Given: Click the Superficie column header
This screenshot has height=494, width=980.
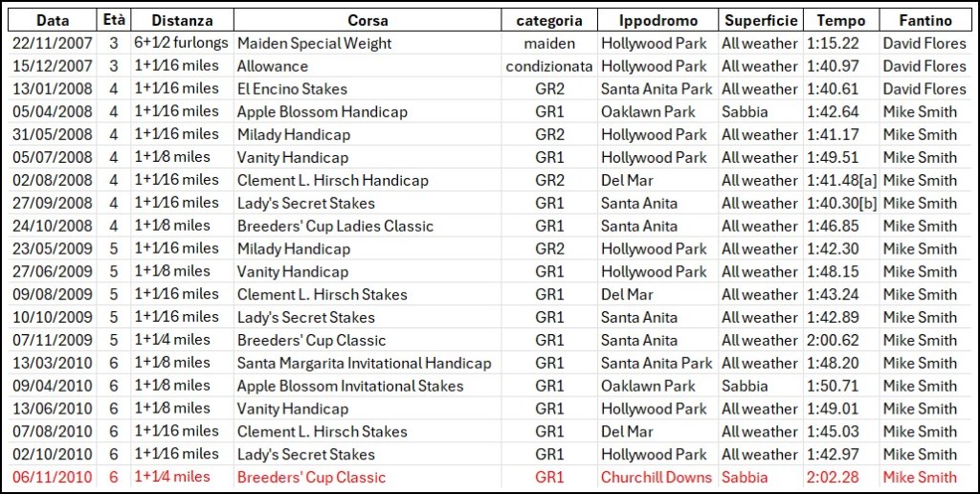Looking at the screenshot, I should pos(761,20).
